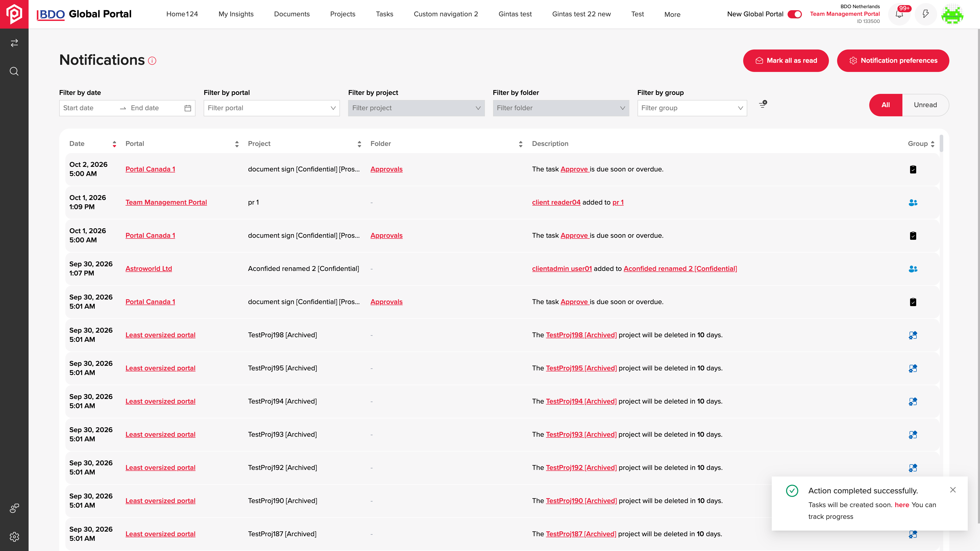
Task: Sort by the Portal column arrows
Action: [x=237, y=144]
